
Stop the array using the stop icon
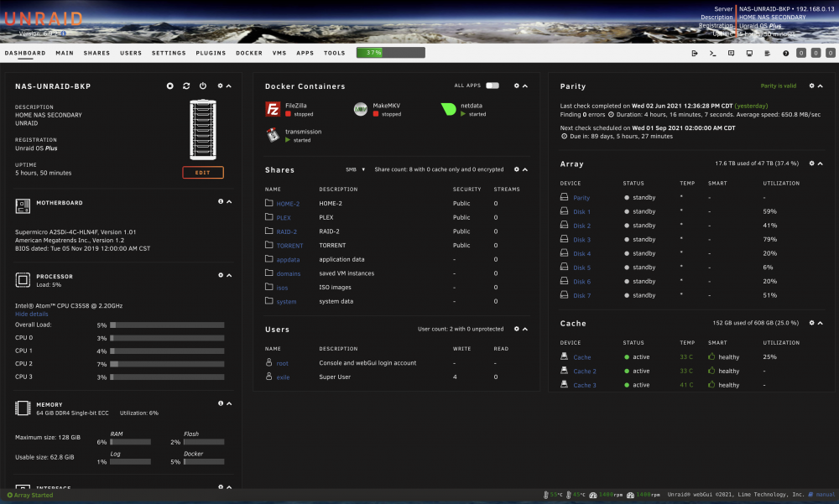pos(170,86)
